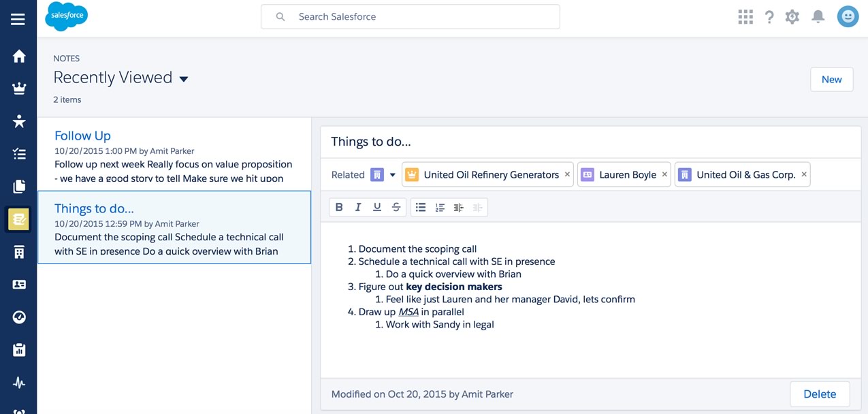This screenshot has width=868, height=414.
Task: Click the Delete note button
Action: coord(820,394)
